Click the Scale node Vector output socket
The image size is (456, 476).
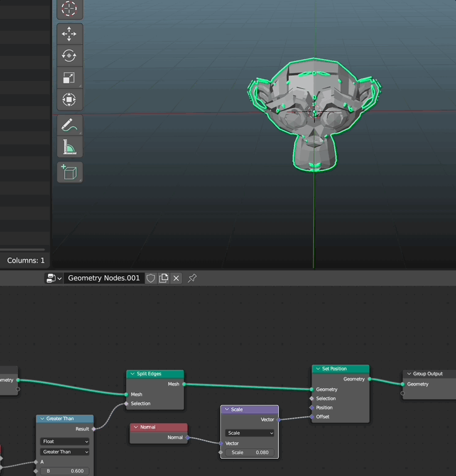(278, 419)
